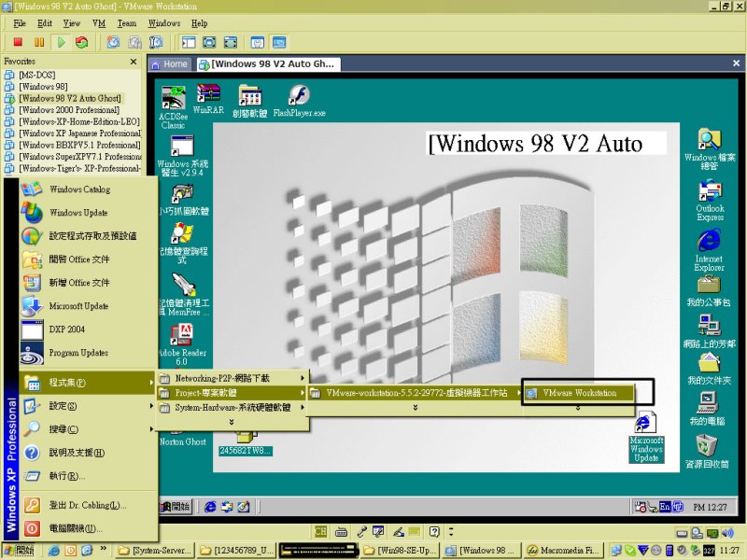The width and height of the screenshot is (747, 560).
Task: Close the Favorites panel
Action: coord(134,62)
